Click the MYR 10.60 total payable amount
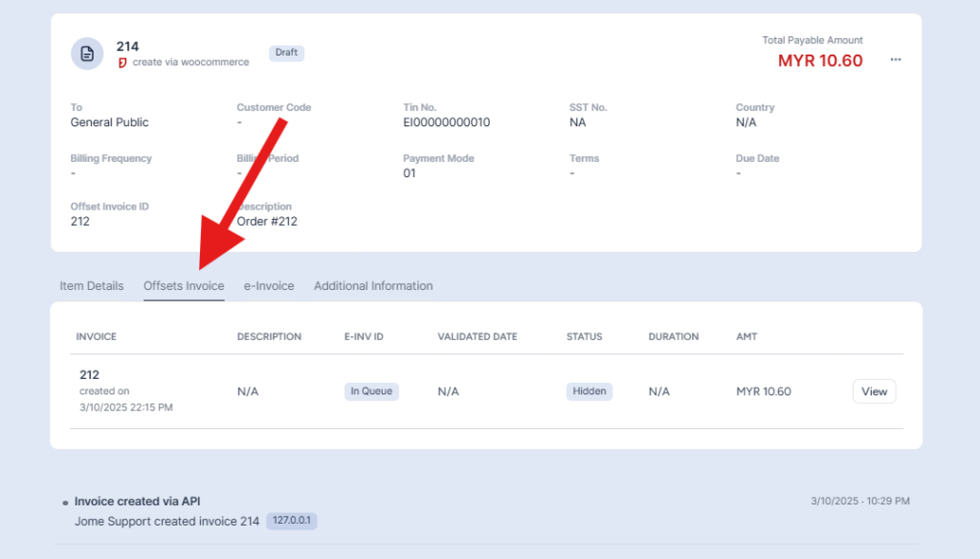The width and height of the screenshot is (980, 559). pos(820,60)
